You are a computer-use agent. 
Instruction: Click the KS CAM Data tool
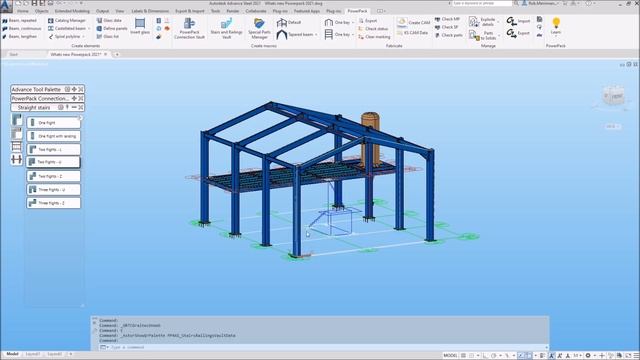413,32
